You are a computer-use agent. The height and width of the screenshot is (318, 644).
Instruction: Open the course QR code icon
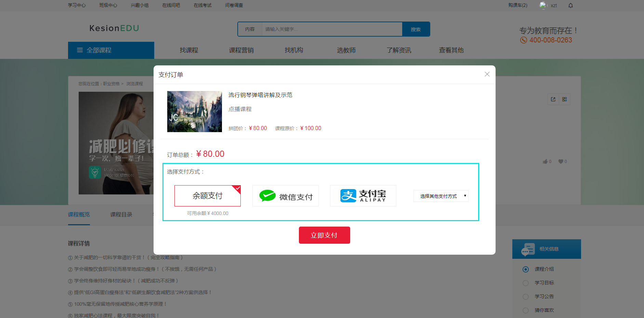(x=565, y=99)
